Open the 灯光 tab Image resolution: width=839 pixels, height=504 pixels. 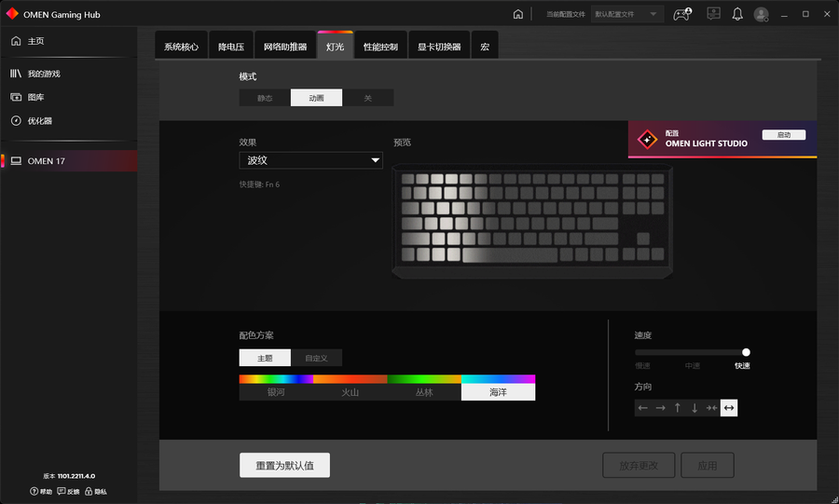[x=335, y=47]
